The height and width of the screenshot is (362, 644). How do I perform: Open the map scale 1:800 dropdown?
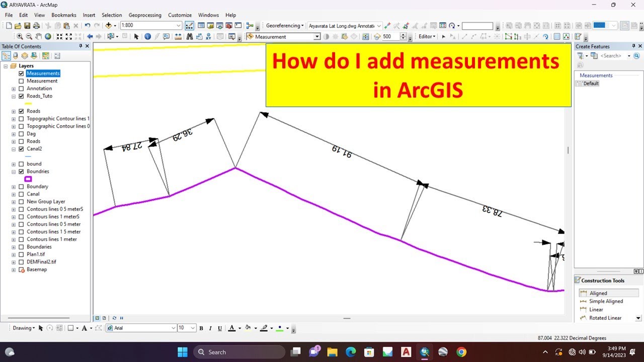(179, 26)
